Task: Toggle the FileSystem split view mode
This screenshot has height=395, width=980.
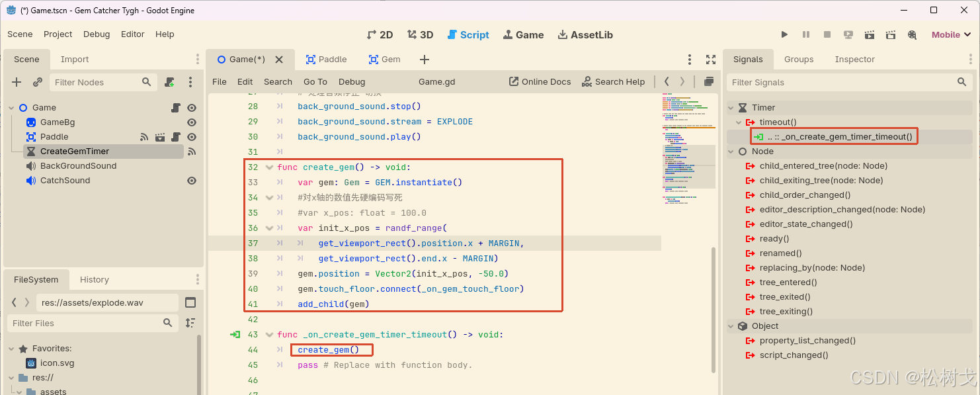Action: click(190, 302)
